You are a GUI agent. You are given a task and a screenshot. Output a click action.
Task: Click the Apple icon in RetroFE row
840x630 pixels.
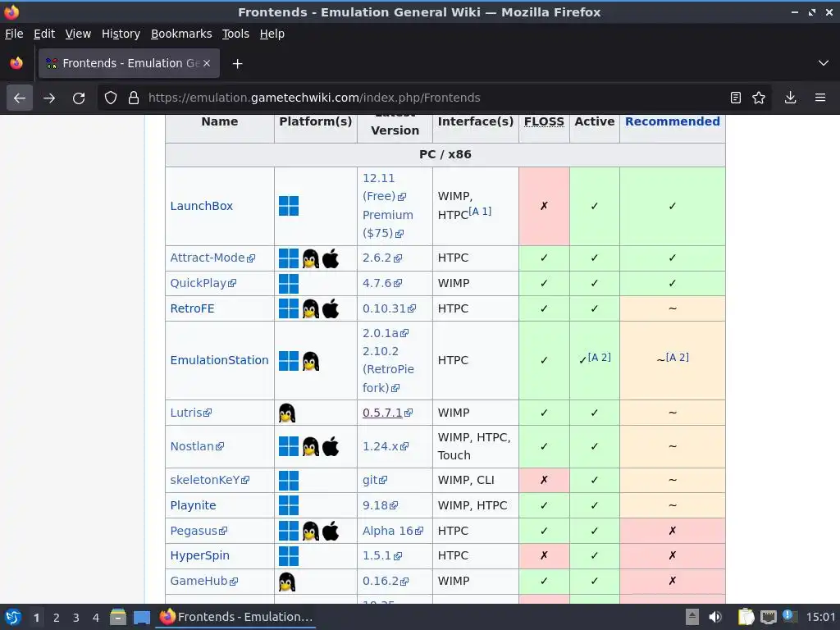pyautogui.click(x=331, y=308)
